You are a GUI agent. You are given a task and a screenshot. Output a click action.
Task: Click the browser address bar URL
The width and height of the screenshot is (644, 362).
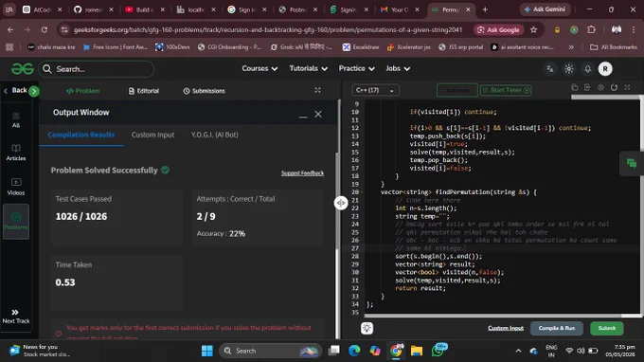point(268,29)
